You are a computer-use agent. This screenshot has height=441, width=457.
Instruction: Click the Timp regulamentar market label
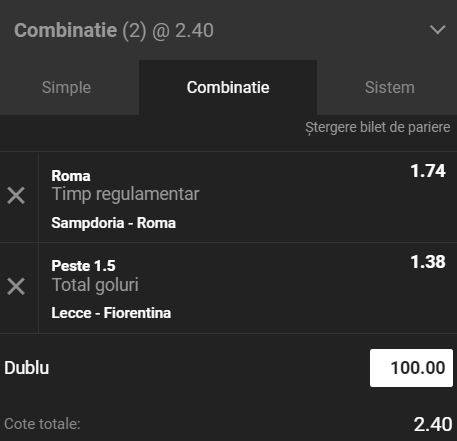(x=125, y=194)
